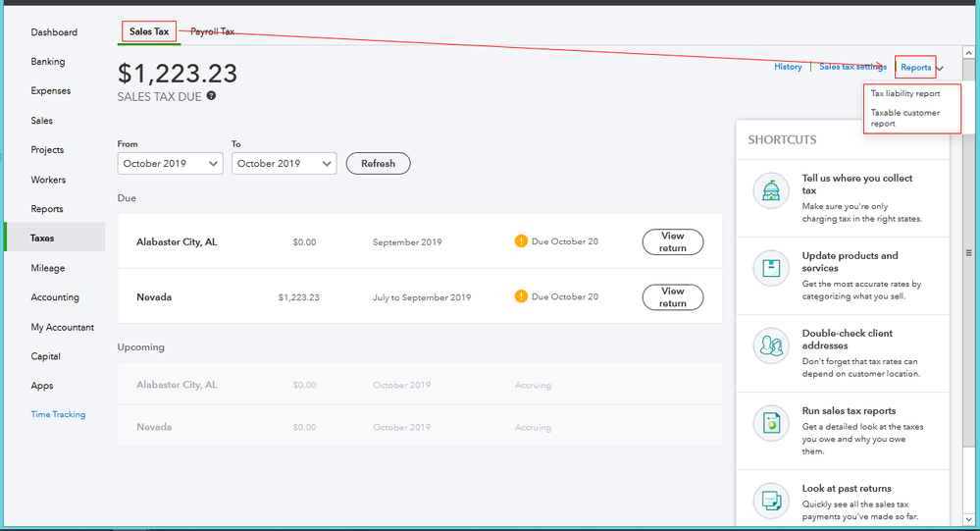Switch to the Payroll Tax tab
Viewport: 980px width, 531px height.
tap(213, 31)
